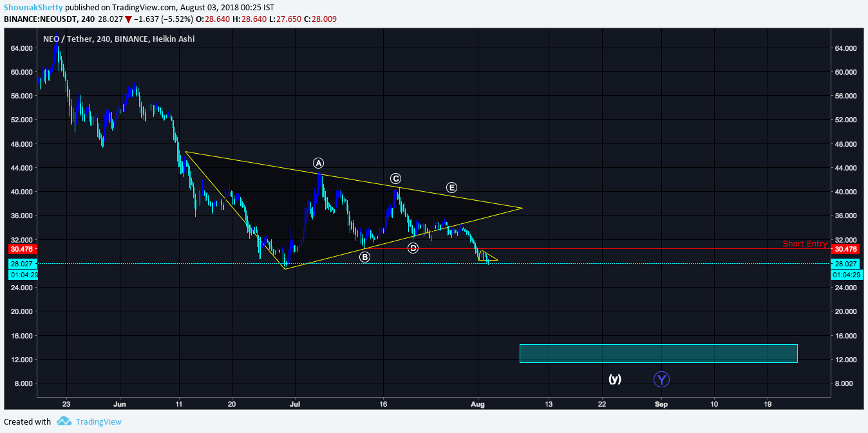Click the circled E wave label

(x=451, y=187)
